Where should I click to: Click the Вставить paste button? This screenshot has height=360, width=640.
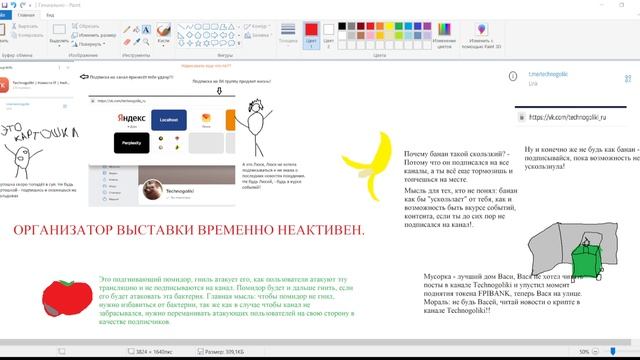click(2, 33)
